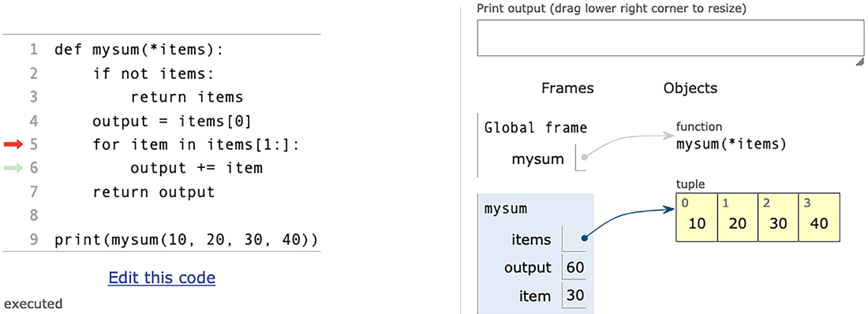
Task: Click tuple cell index 0 with value 10
Action: click(697, 218)
